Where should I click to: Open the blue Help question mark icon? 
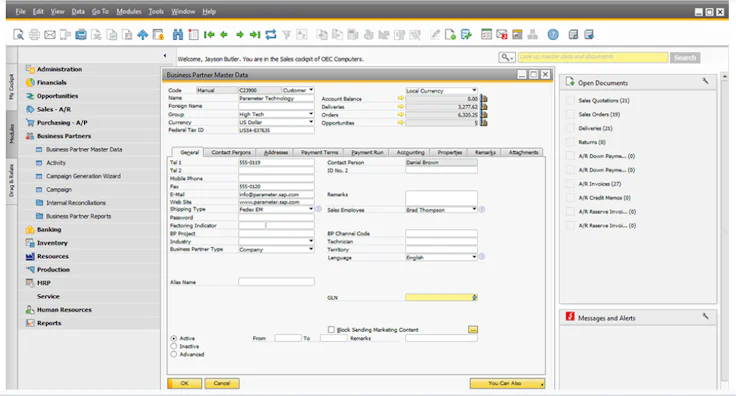point(553,34)
